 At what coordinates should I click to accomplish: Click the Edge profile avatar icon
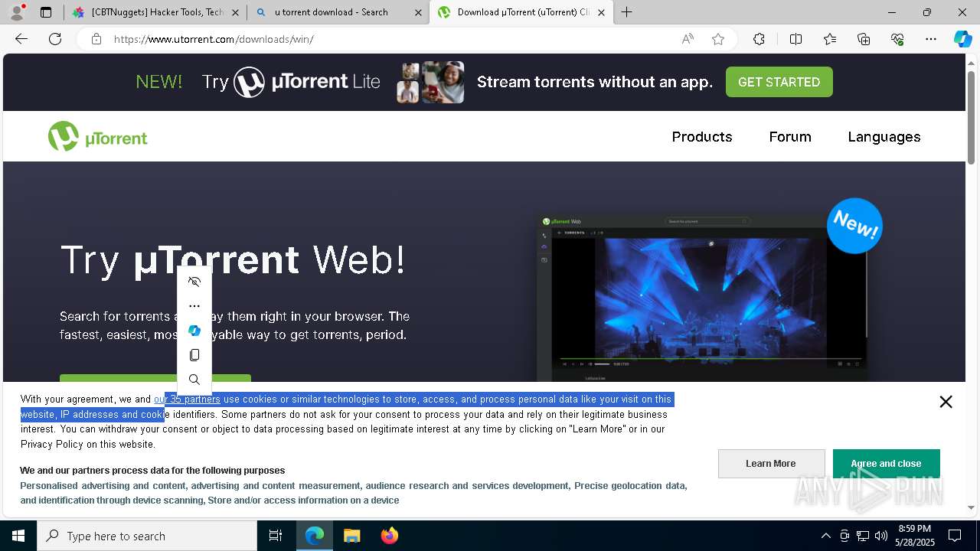click(16, 12)
